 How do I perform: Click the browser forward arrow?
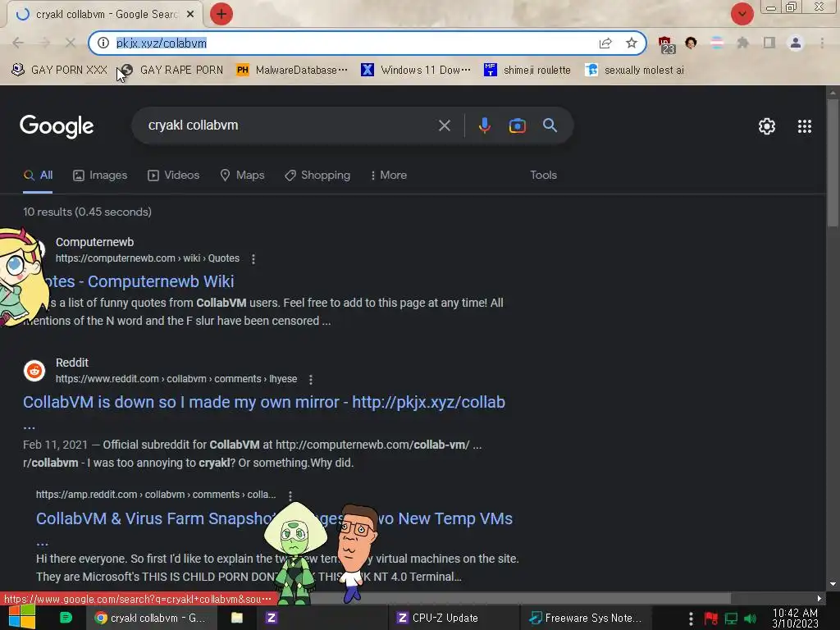click(x=44, y=43)
